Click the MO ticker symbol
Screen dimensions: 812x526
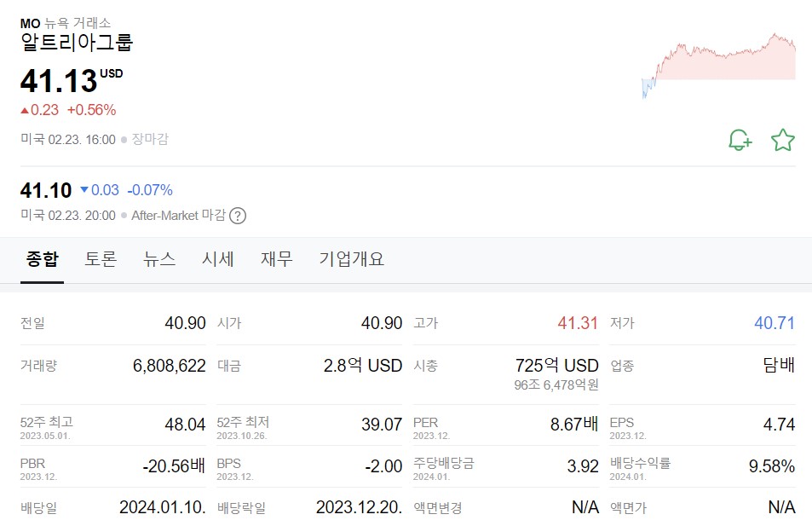click(30, 23)
